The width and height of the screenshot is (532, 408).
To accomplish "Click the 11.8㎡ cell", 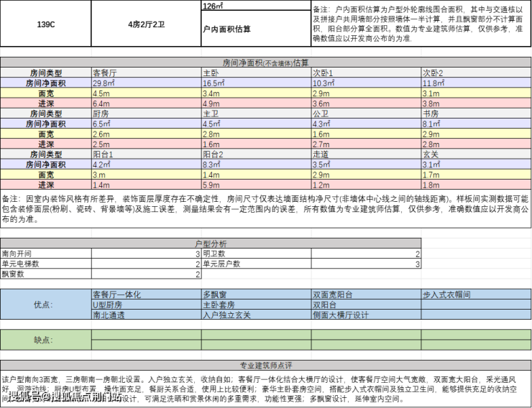I will click(477, 83).
